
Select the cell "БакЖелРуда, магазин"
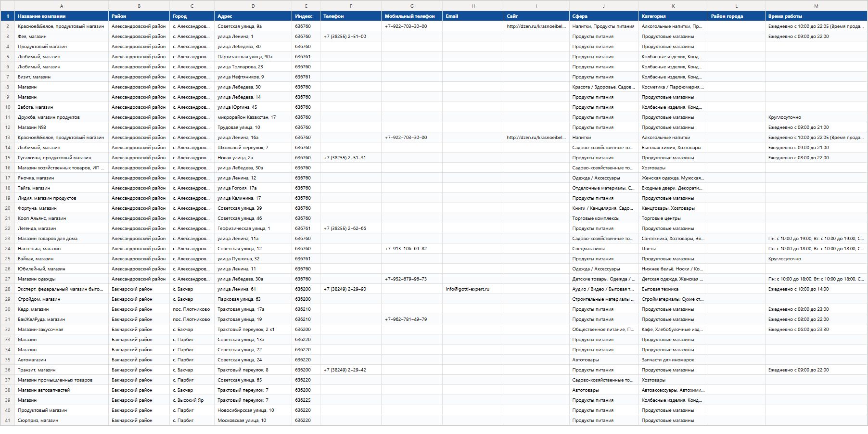pos(62,319)
